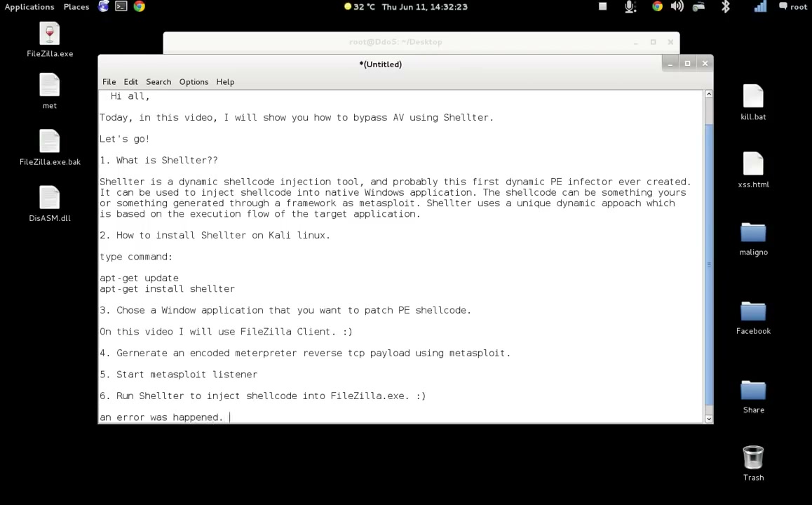
Task: Click the white square recording indicator
Action: (x=603, y=6)
